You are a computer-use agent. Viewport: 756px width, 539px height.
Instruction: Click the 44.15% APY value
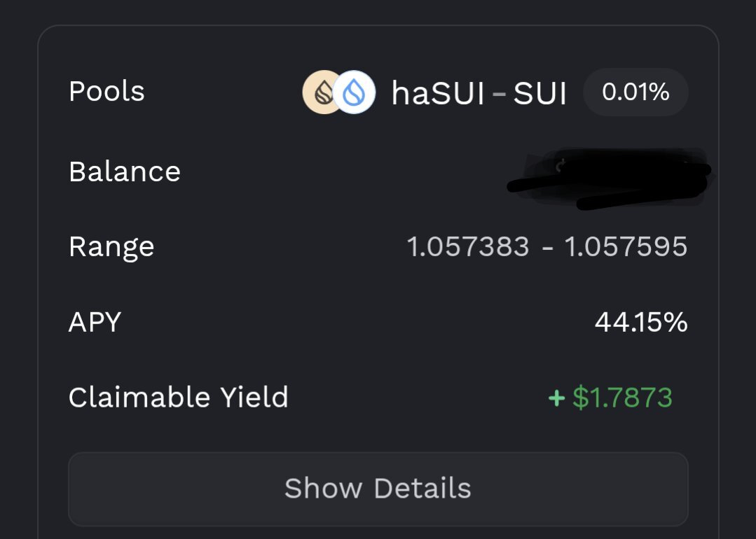point(641,322)
